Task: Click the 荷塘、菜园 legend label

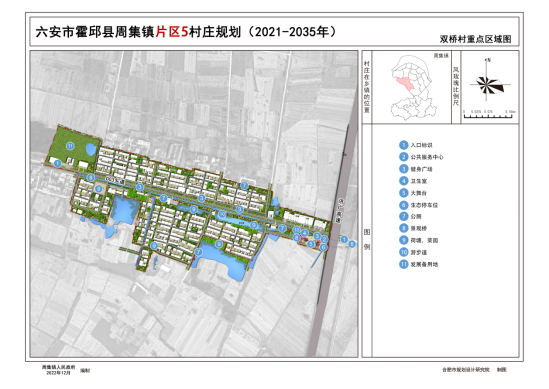Action: point(424,241)
